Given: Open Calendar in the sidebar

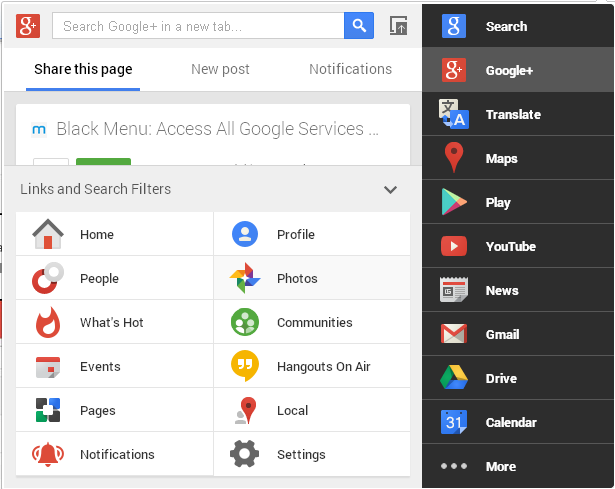Looking at the screenshot, I should (455, 423).
